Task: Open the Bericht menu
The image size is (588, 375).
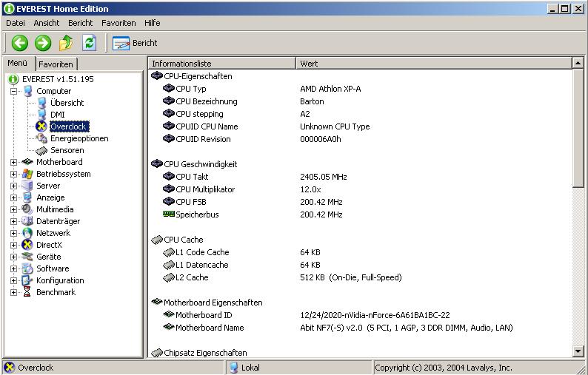Action: tap(80, 23)
